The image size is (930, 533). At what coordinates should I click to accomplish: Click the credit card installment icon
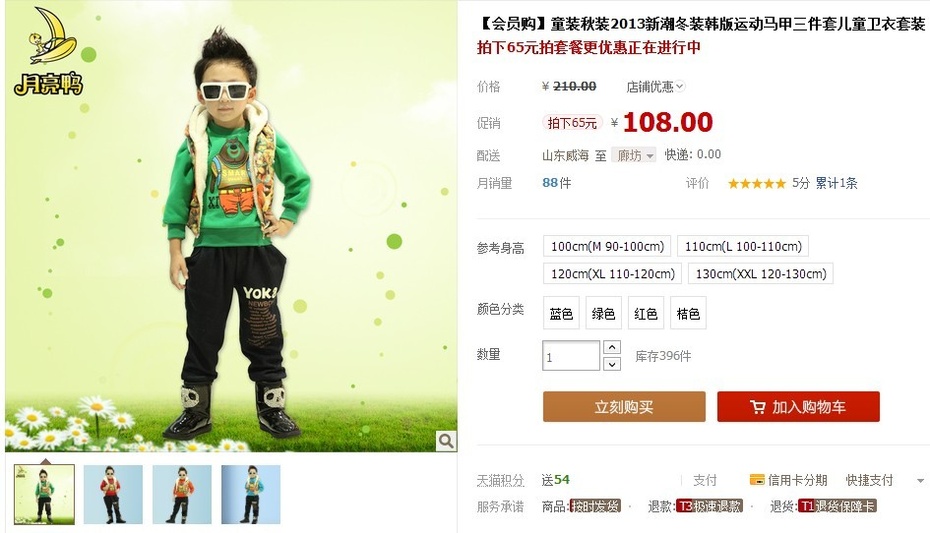click(757, 480)
